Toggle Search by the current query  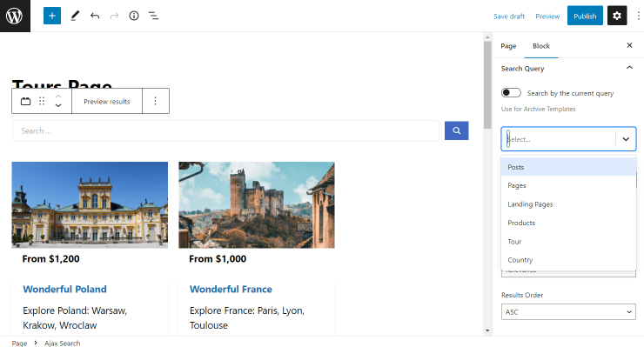pos(511,93)
